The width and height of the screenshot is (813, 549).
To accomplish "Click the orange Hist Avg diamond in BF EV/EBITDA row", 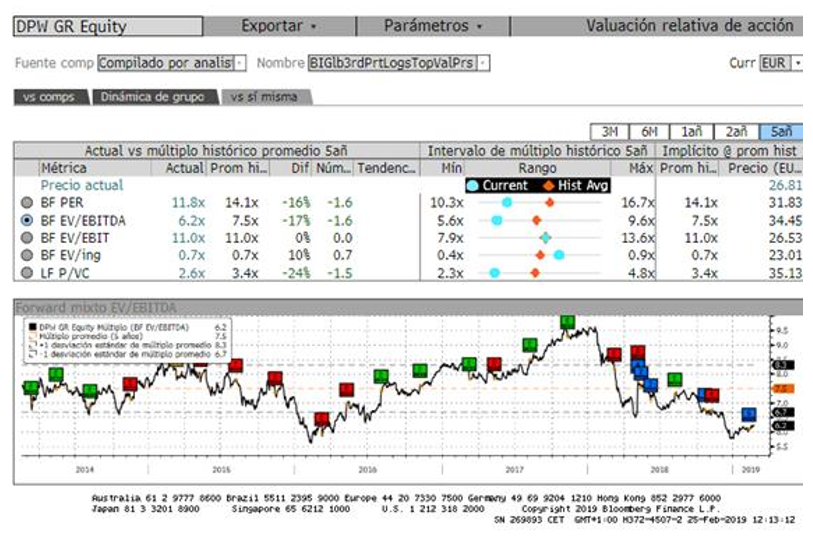I will click(537, 220).
